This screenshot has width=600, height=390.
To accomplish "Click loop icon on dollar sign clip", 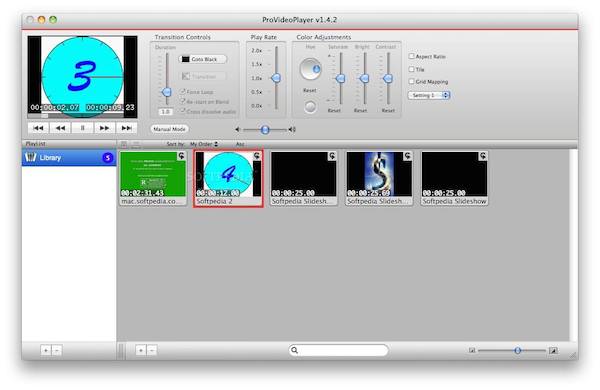I will (408, 156).
